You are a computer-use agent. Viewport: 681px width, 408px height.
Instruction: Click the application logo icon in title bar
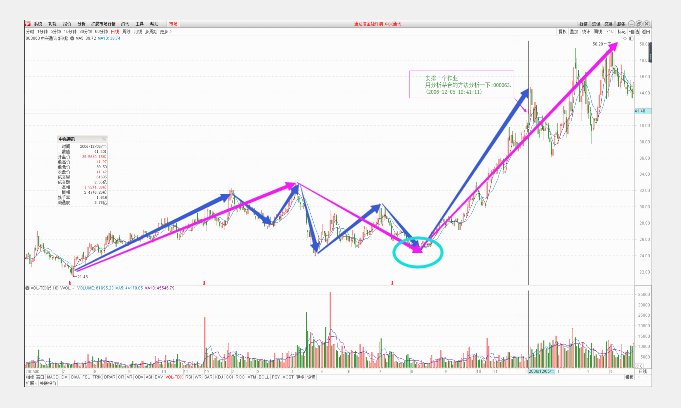(x=28, y=22)
